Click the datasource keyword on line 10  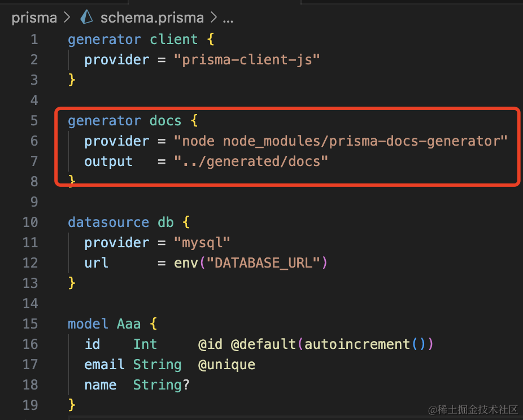pos(108,222)
